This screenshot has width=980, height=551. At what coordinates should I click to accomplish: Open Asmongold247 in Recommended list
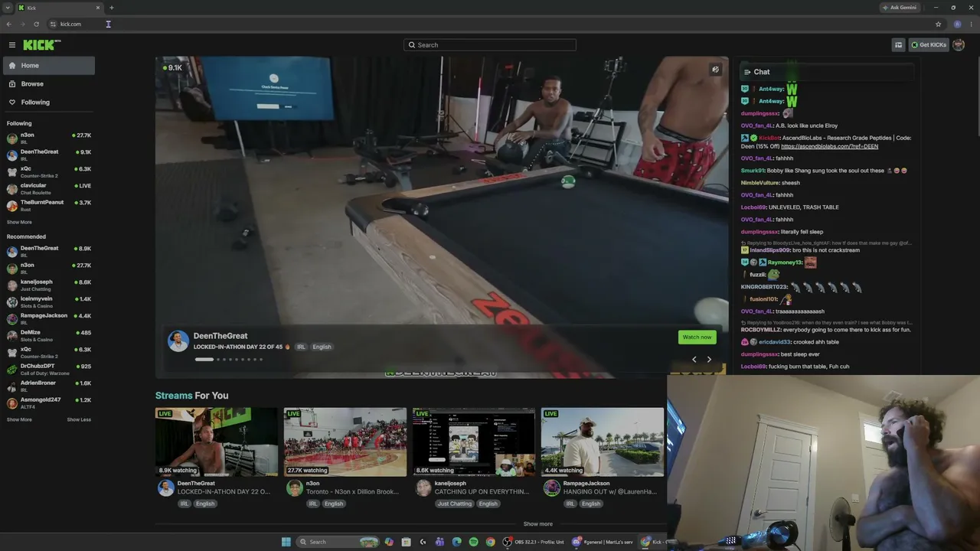click(x=49, y=403)
